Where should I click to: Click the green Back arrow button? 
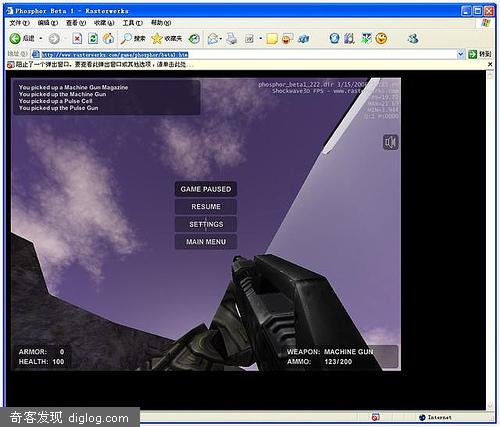[15, 39]
